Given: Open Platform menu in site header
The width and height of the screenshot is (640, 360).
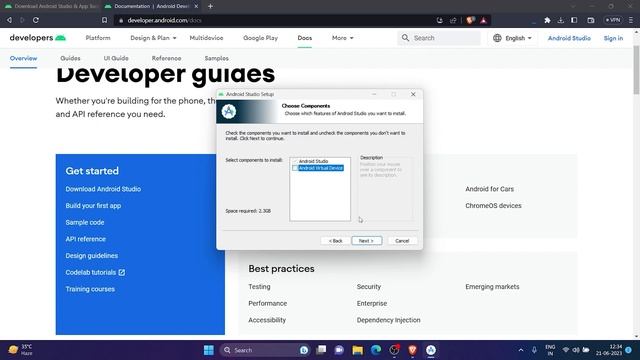Looking at the screenshot, I should (98, 38).
